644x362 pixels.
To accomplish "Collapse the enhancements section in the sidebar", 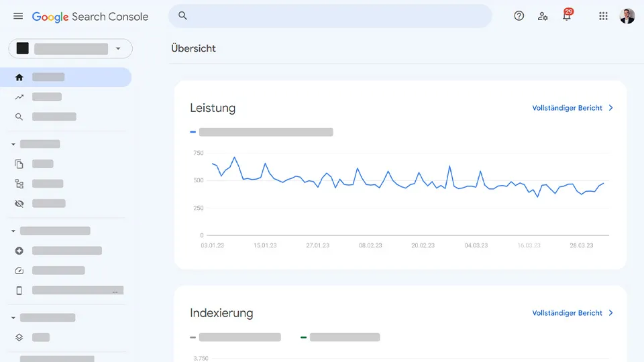I will click(x=13, y=318).
